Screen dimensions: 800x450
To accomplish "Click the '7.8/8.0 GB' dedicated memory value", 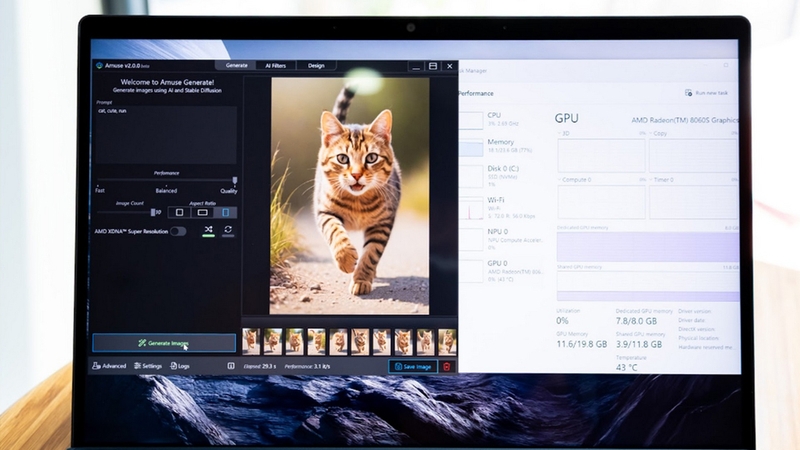I will 636,321.
